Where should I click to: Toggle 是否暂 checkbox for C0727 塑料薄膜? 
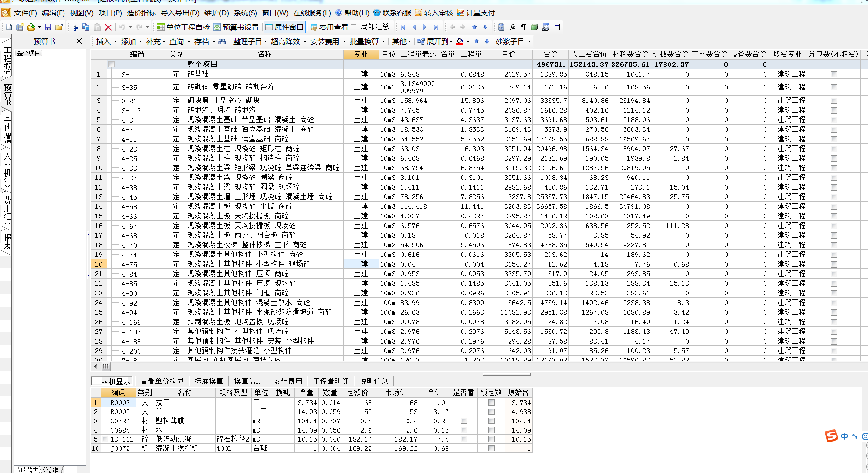tap(464, 421)
